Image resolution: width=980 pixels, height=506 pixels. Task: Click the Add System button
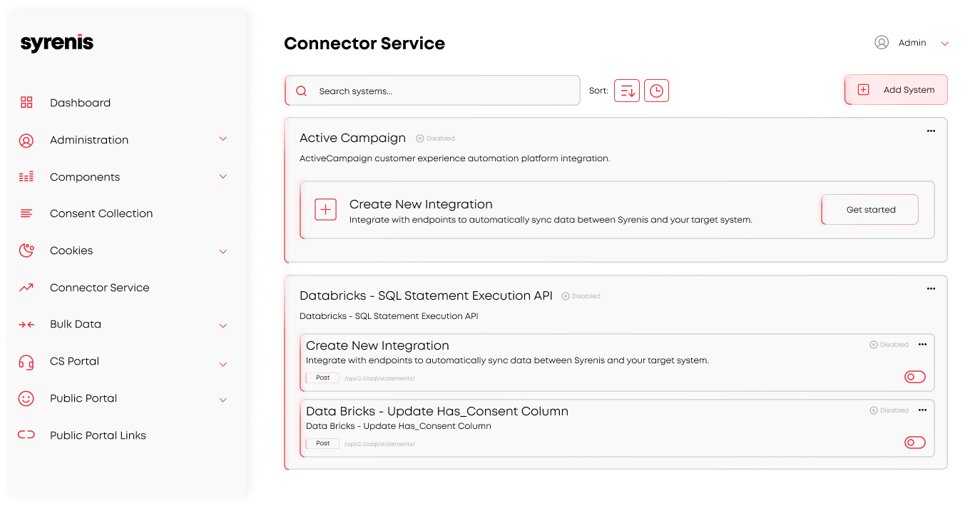(x=897, y=90)
